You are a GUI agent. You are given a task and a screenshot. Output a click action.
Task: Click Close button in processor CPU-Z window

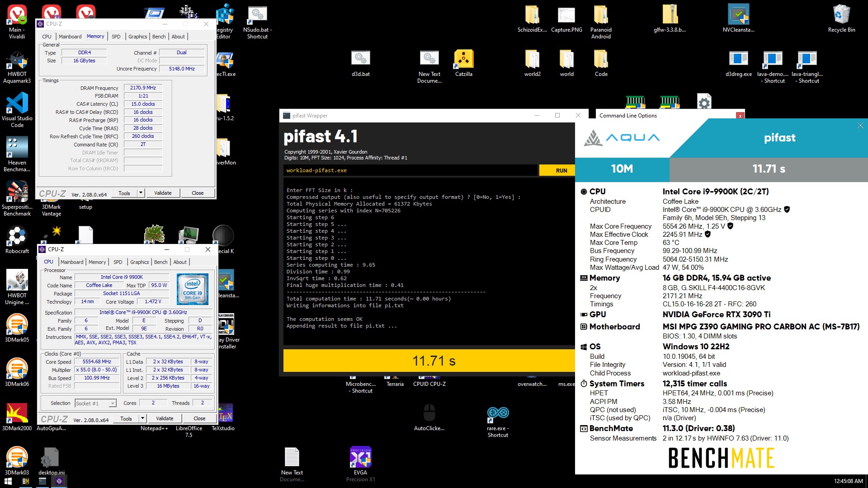[x=199, y=418]
